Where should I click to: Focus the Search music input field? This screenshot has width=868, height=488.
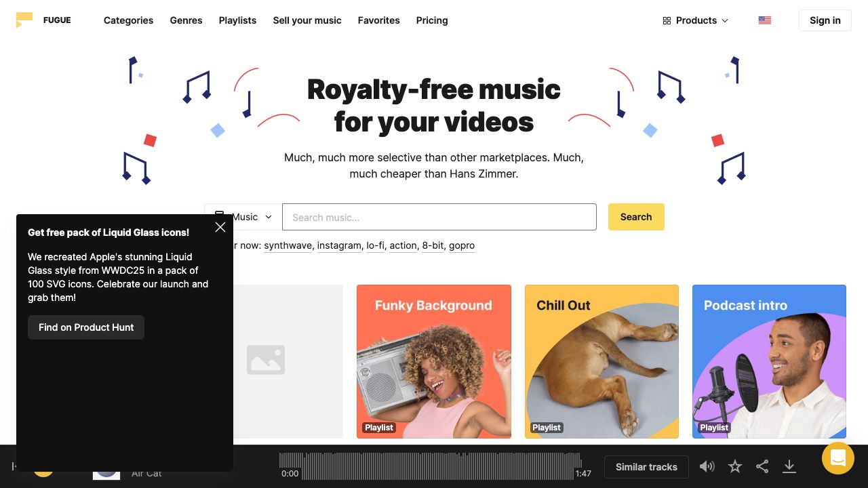coord(439,217)
